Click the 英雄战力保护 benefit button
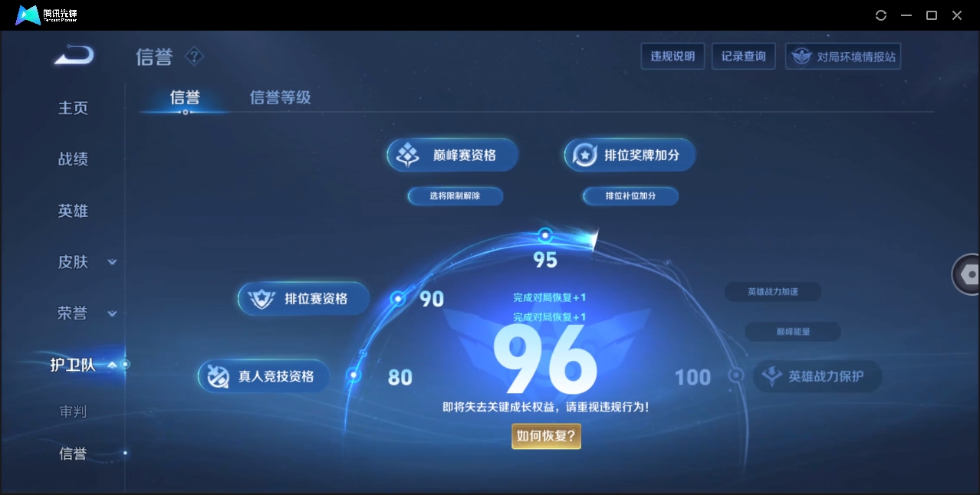Viewport: 980px width, 495px height. 818,376
